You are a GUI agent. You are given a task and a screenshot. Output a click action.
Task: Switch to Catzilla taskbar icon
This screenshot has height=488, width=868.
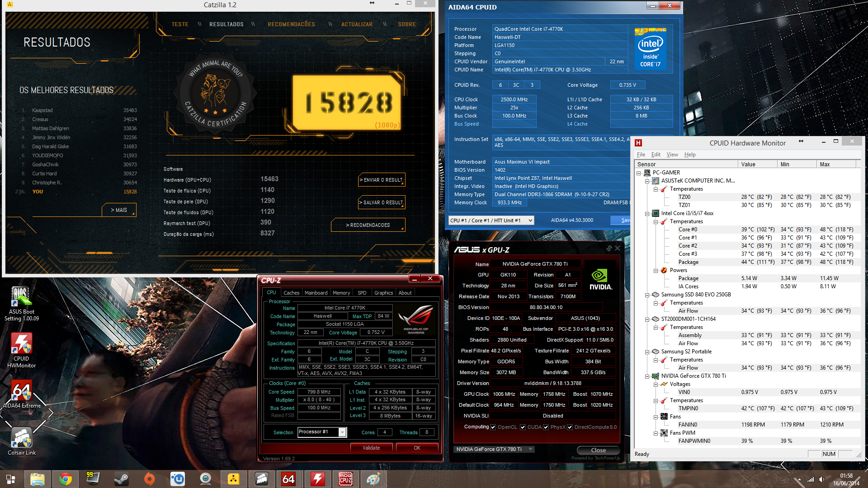(x=233, y=479)
